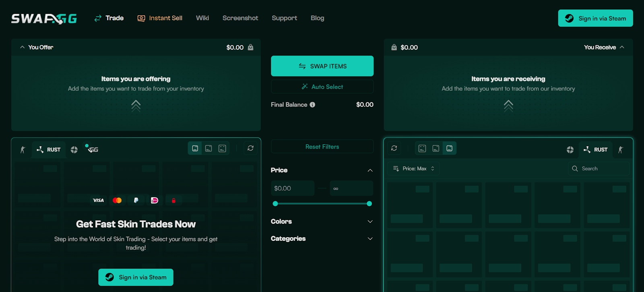This screenshot has width=644, height=292.
Task: Go to the Wiki menu item
Action: 202,18
